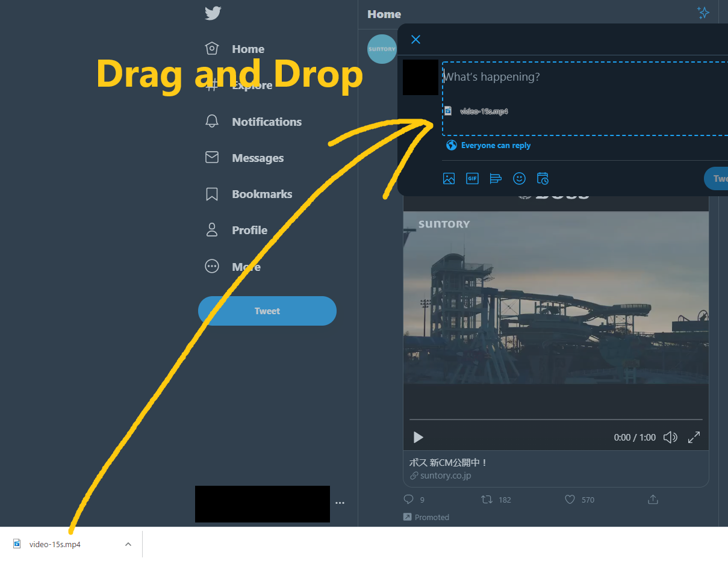Click the Twitter bird logo

(213, 13)
